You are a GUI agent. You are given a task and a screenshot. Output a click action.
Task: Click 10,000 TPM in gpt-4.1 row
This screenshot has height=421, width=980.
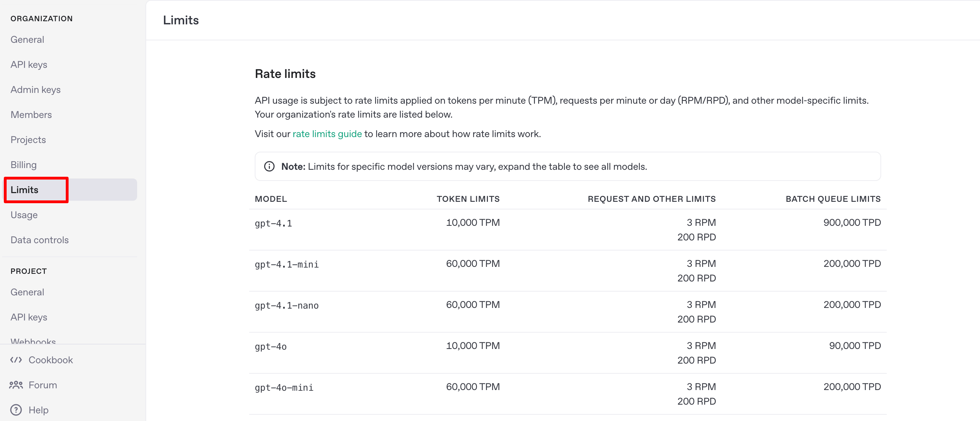[473, 222]
